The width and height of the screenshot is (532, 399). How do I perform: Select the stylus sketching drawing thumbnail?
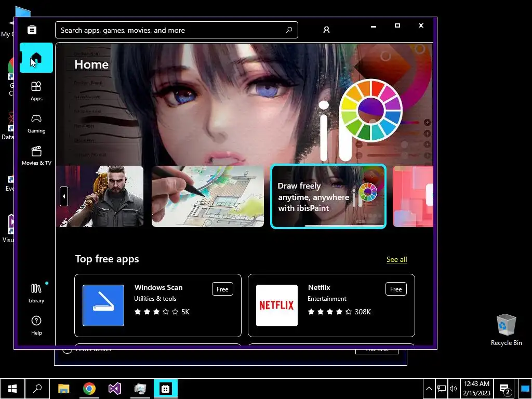click(208, 196)
